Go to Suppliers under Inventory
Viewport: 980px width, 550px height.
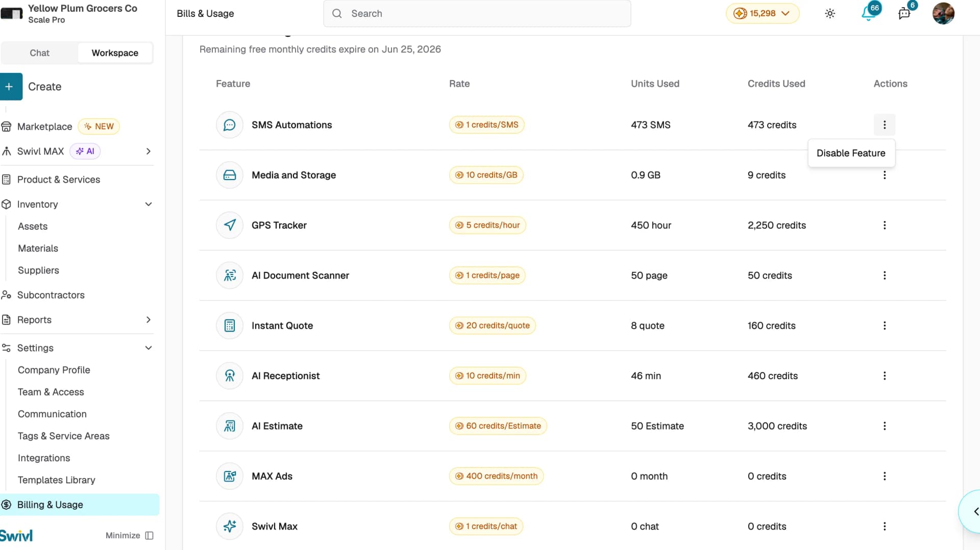coord(38,270)
